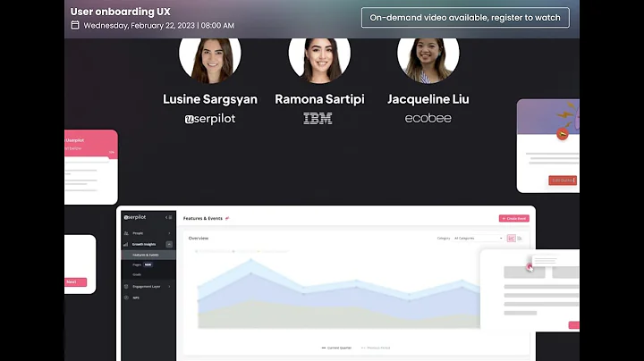Collapse the dashboard sidebar with the arrow icon
This screenshot has height=361, width=644.
[x=168, y=217]
